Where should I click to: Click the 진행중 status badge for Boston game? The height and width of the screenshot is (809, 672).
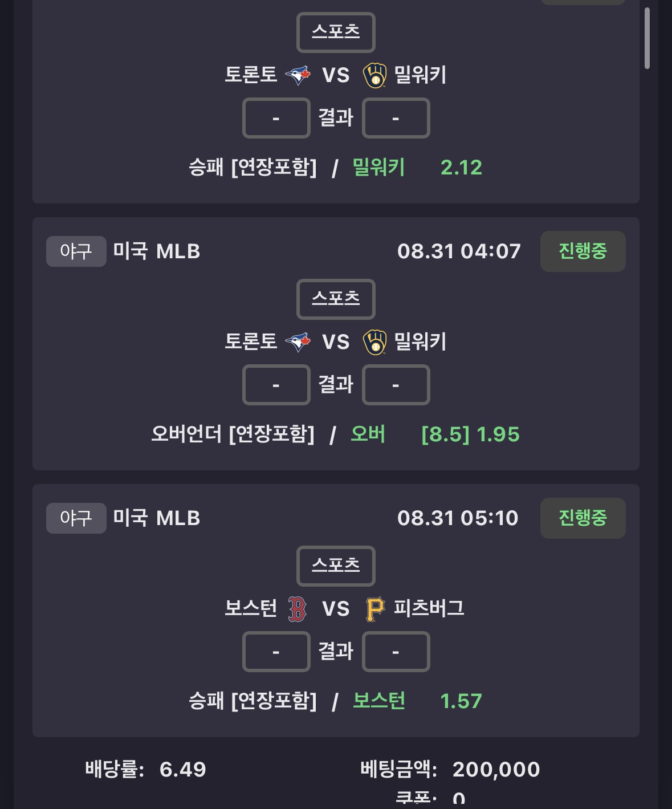click(583, 518)
